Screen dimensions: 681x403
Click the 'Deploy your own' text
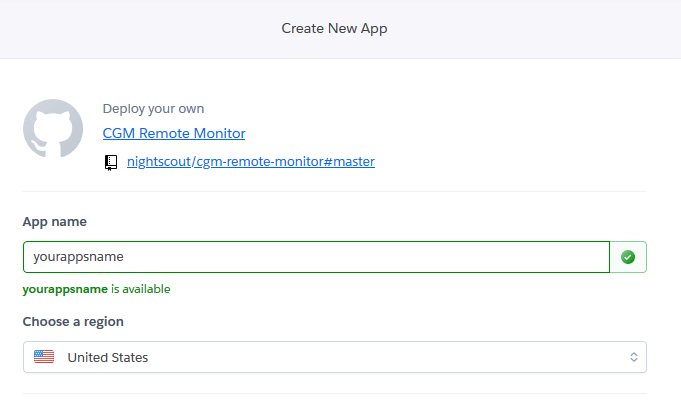(x=153, y=109)
